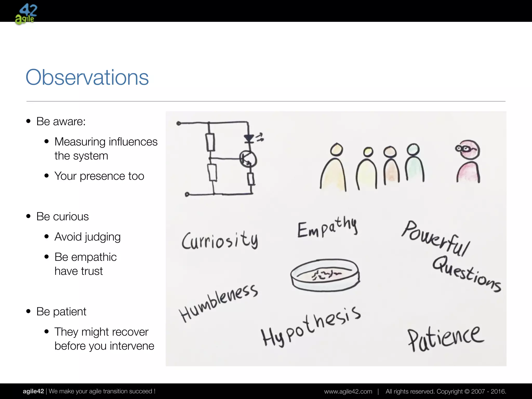Select the 'Be curious' bullet text
The width and height of the screenshot is (532, 399).
(62, 216)
